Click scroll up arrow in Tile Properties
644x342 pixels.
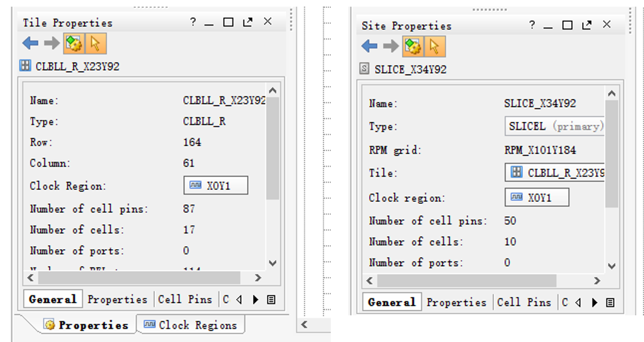tap(273, 90)
